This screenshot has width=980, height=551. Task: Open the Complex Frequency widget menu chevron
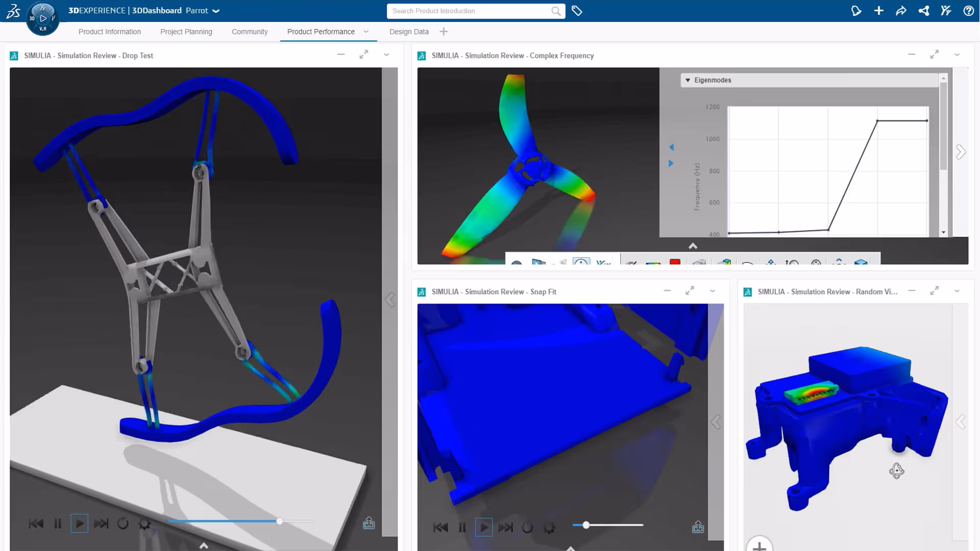coord(957,55)
